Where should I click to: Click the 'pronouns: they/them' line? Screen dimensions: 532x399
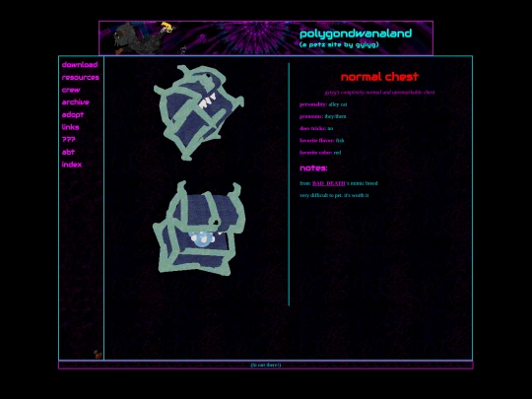[x=323, y=116]
